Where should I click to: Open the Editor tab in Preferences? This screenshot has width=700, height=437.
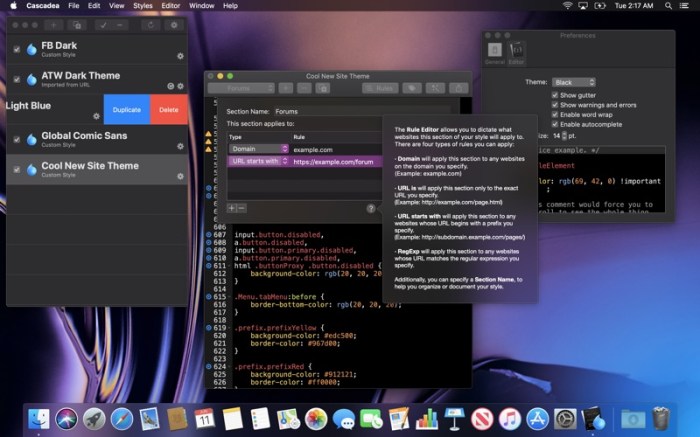click(x=516, y=51)
